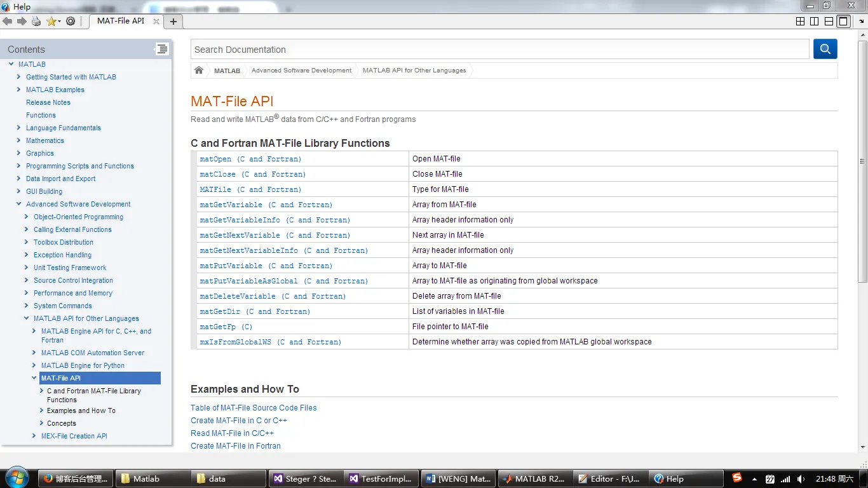Expand the Mathematics node
The image size is (868, 488).
point(19,140)
